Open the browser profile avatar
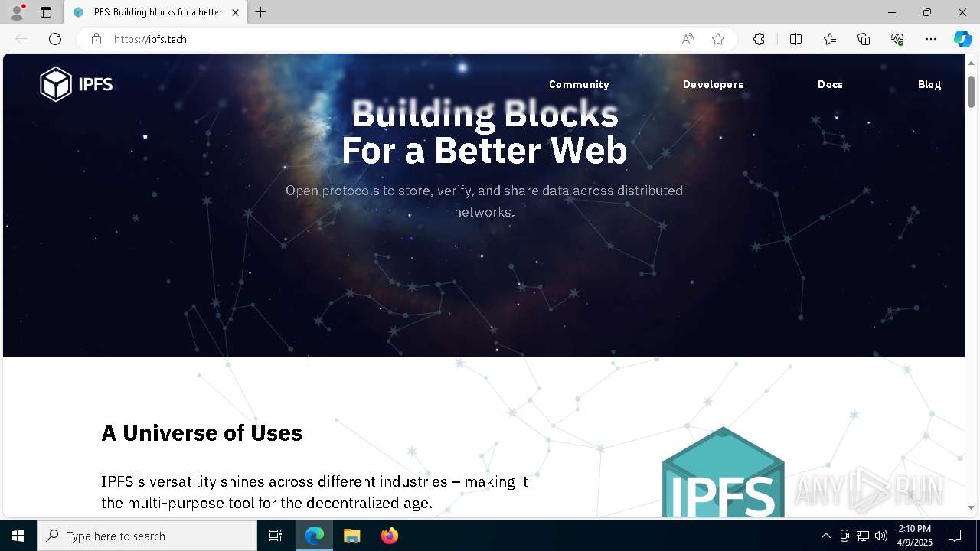The height and width of the screenshot is (551, 980). 17,12
